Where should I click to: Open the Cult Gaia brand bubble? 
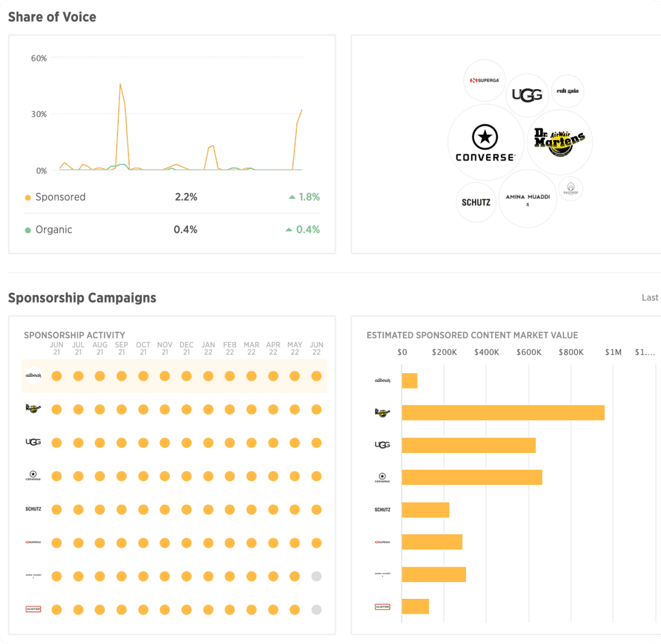click(x=567, y=91)
